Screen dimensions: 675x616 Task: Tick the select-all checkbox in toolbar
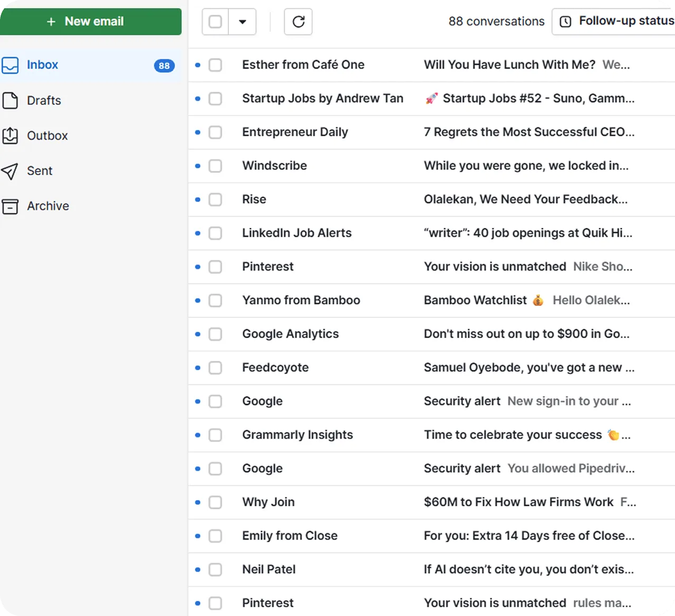pos(215,22)
